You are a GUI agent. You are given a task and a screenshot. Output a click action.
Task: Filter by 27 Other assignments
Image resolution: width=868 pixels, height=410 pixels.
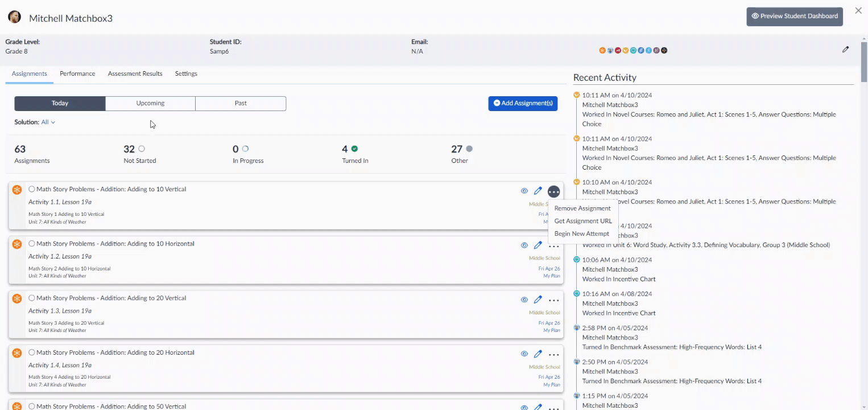click(461, 154)
